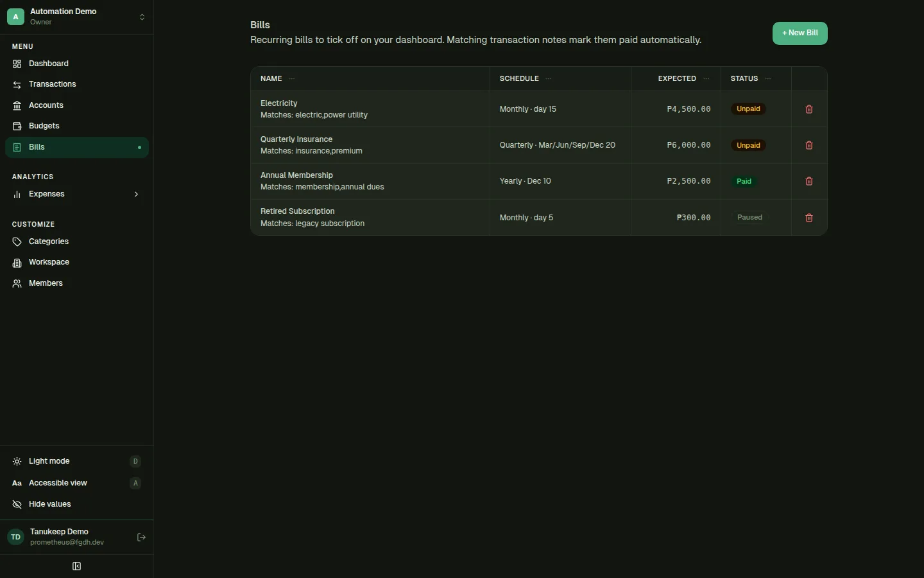Click the prometheus@fgdh.dev email
Viewport: 924px width, 578px height.
click(x=67, y=543)
